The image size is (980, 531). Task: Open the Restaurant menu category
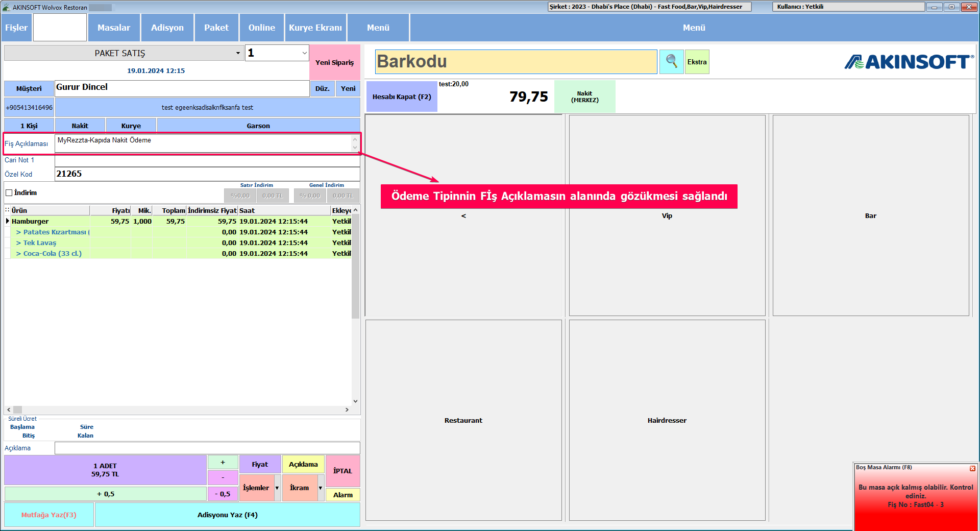coord(463,420)
